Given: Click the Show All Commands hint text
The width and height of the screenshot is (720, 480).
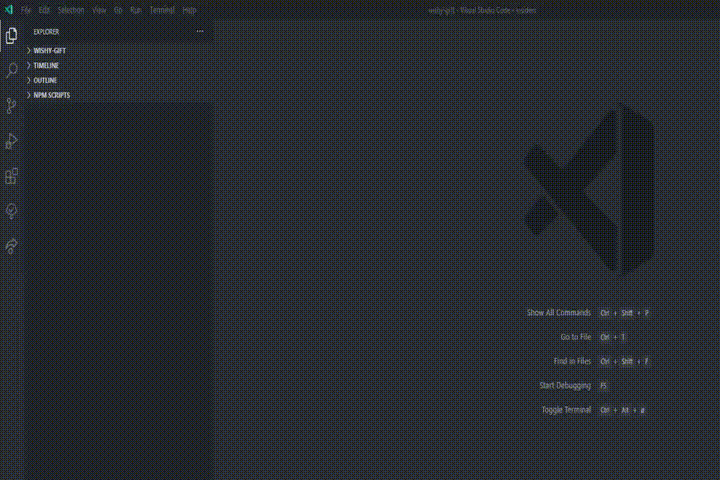Looking at the screenshot, I should pos(558,313).
